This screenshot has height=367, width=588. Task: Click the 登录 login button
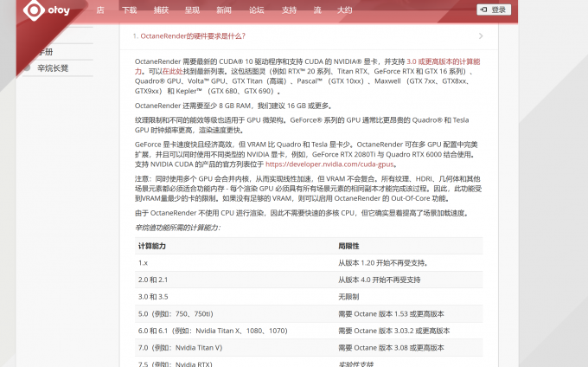pyautogui.click(x=494, y=10)
